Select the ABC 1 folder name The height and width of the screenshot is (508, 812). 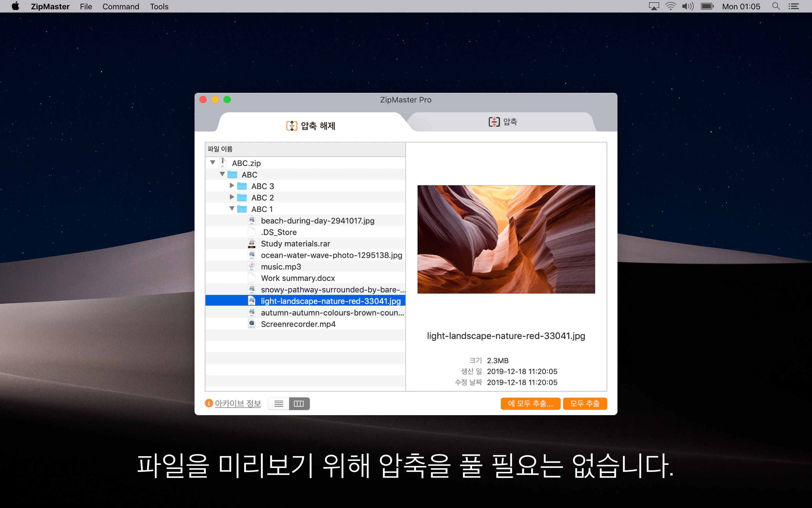tap(262, 209)
